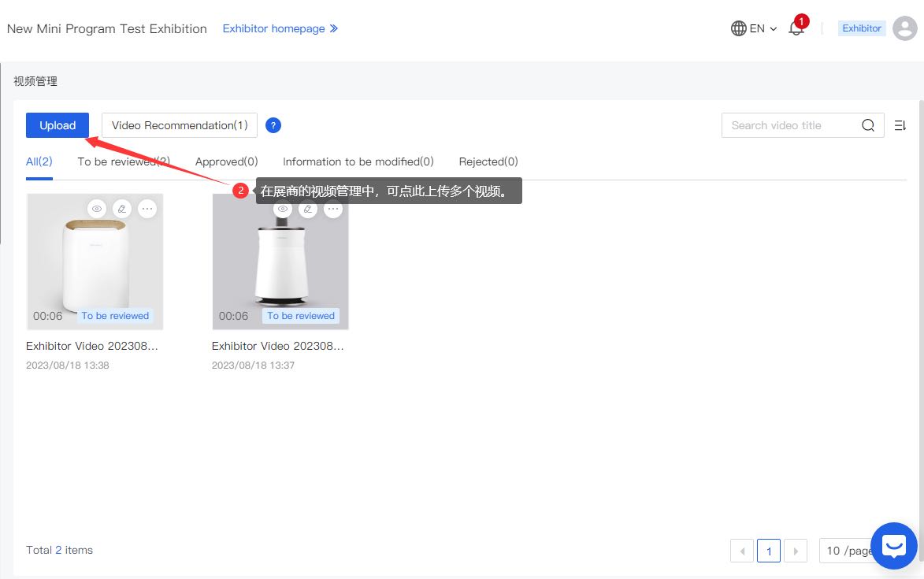
Task: Click the edit pencil icon on second video
Action: click(308, 209)
